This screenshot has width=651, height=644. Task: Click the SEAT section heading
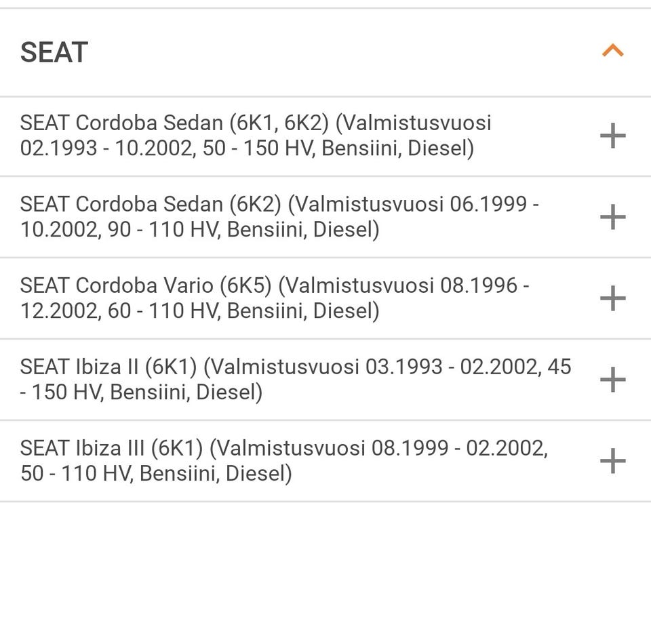(x=54, y=52)
